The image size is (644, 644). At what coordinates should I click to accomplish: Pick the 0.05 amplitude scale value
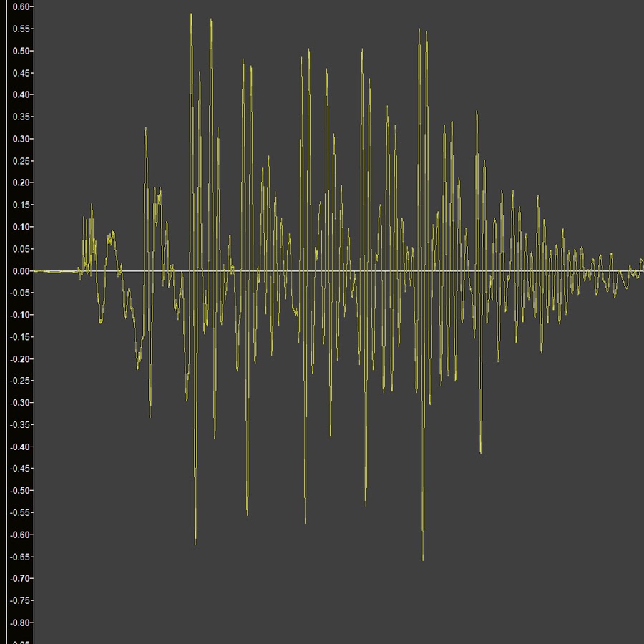[x=21, y=249]
